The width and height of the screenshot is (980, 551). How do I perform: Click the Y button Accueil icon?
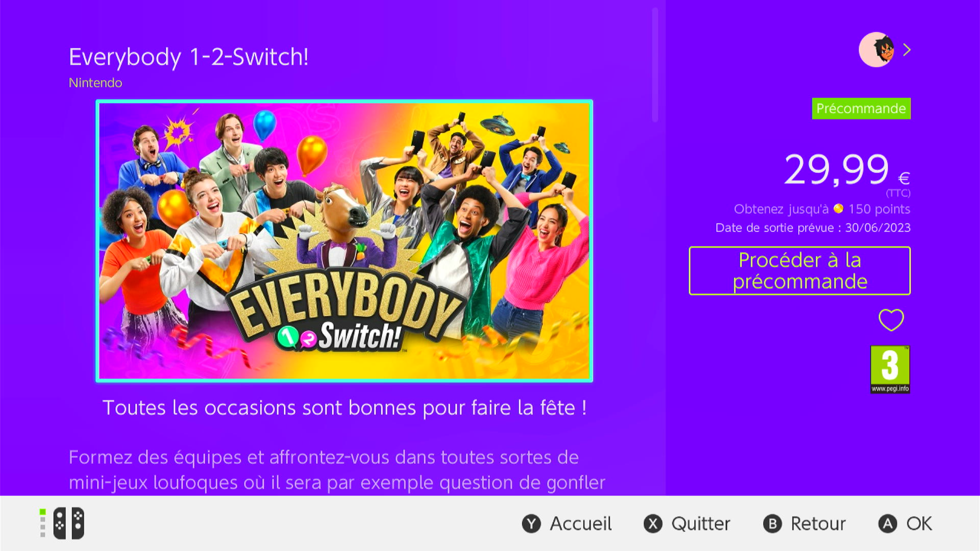point(531,524)
